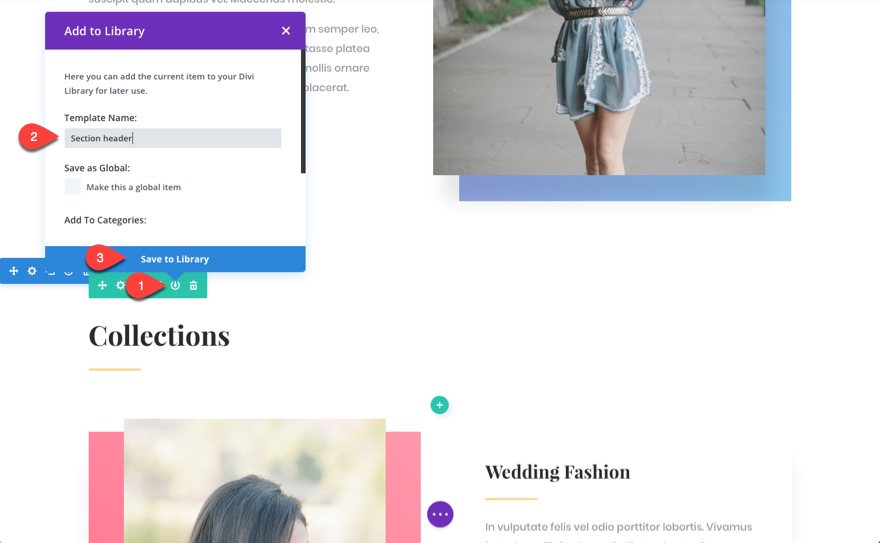Click the dialog's dark vertical scrollbar

click(303, 111)
